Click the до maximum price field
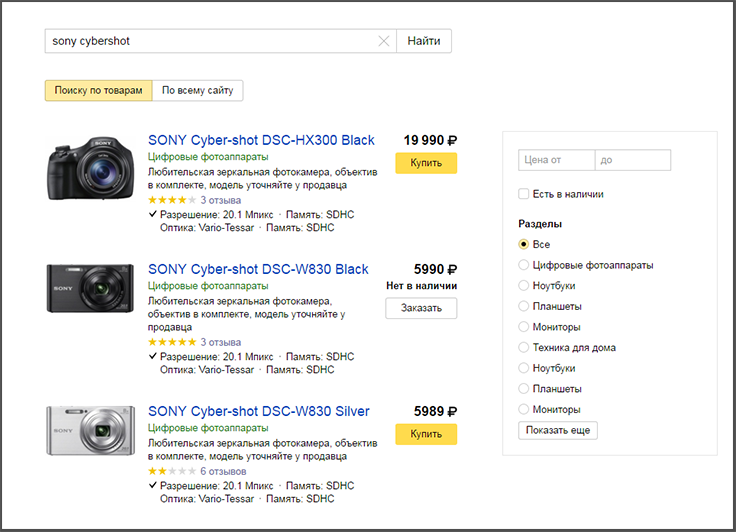 pyautogui.click(x=633, y=160)
